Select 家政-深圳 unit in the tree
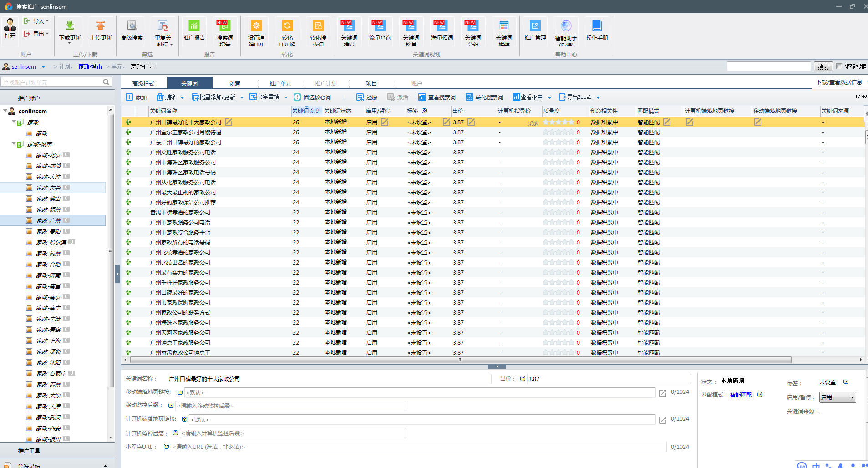This screenshot has width=868, height=468. click(x=48, y=351)
